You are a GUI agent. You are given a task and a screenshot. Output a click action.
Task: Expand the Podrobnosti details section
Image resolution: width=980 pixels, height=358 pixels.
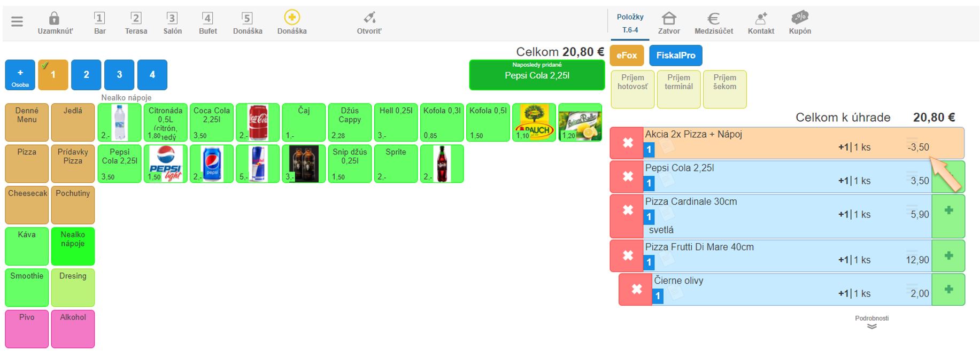871,323
